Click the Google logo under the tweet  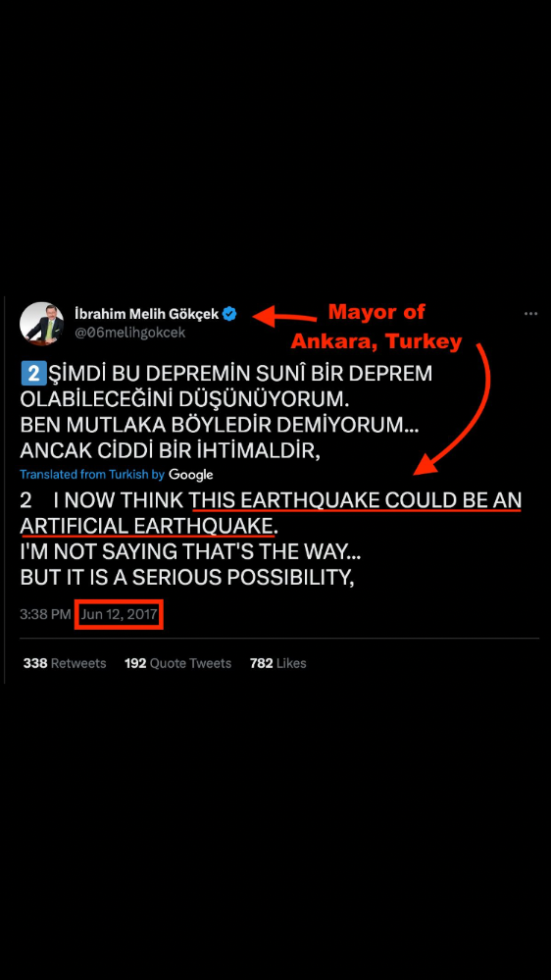[190, 475]
